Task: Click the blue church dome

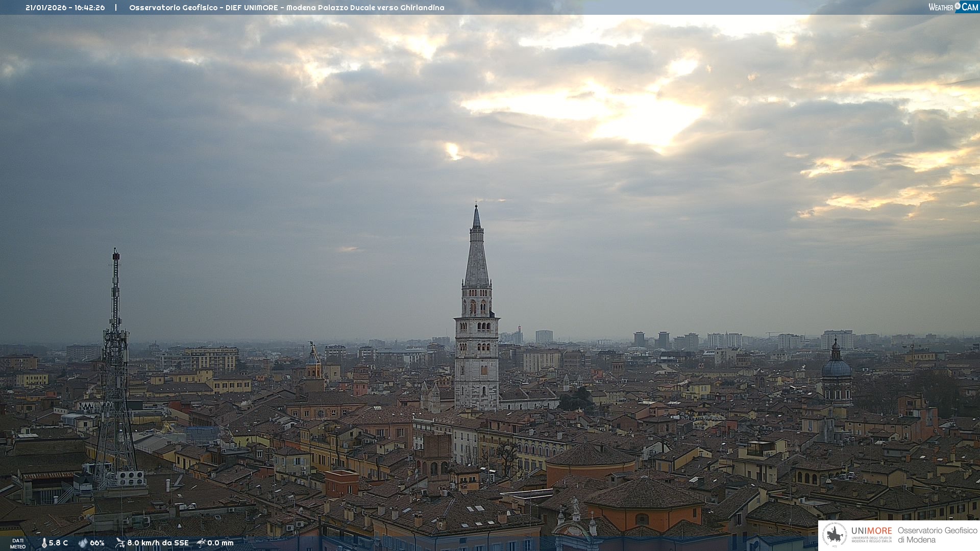Action: tap(836, 367)
